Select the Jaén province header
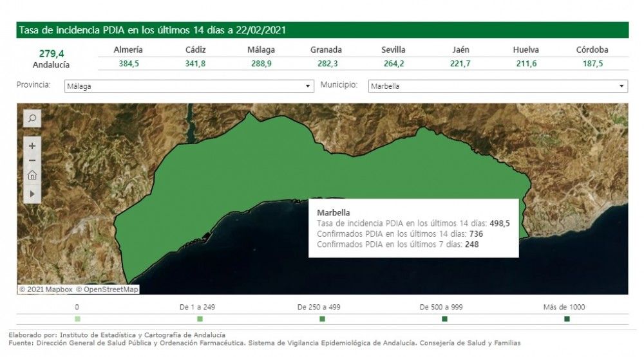The height and width of the screenshot is (357, 644). point(460,50)
